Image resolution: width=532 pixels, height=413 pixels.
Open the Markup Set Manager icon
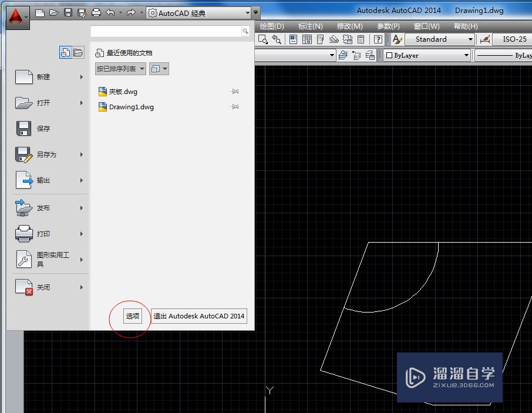click(348, 39)
